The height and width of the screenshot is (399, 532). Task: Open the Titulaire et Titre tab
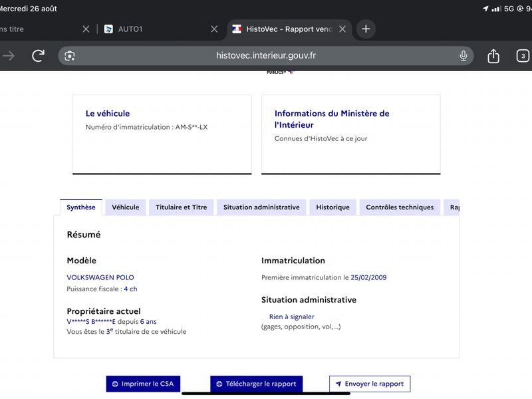coord(181,207)
